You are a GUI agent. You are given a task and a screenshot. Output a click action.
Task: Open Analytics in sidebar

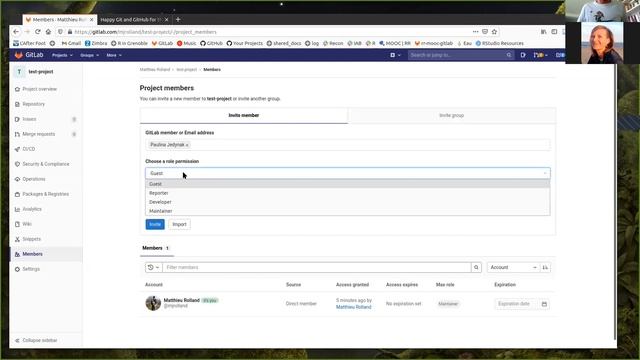pos(32,209)
